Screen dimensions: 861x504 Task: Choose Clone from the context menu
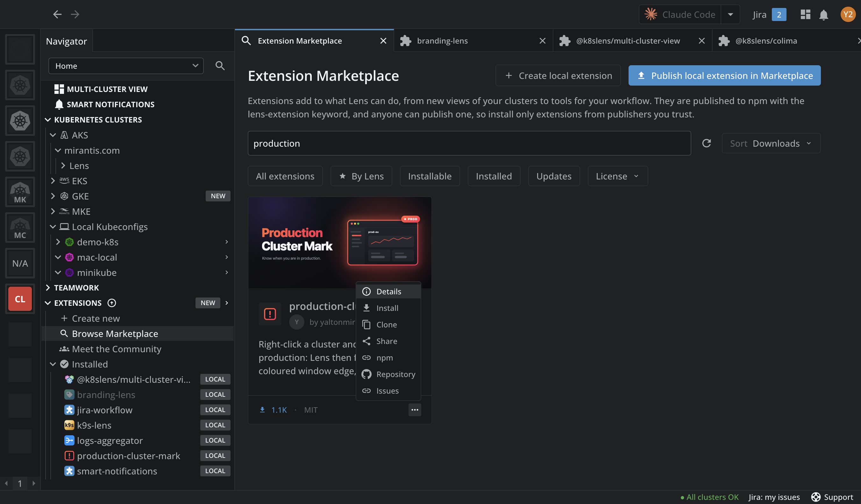pyautogui.click(x=388, y=325)
